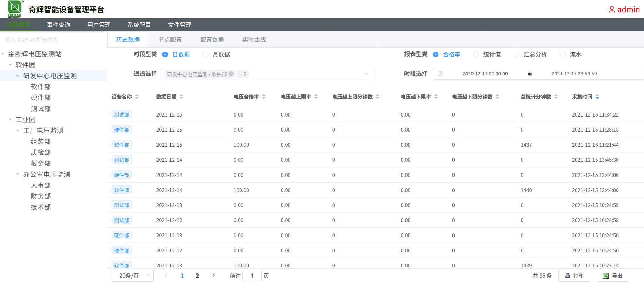Image resolution: width=644 pixels, height=291 pixels.
Task: Click the clock icon in the time range picker
Action: (441, 74)
